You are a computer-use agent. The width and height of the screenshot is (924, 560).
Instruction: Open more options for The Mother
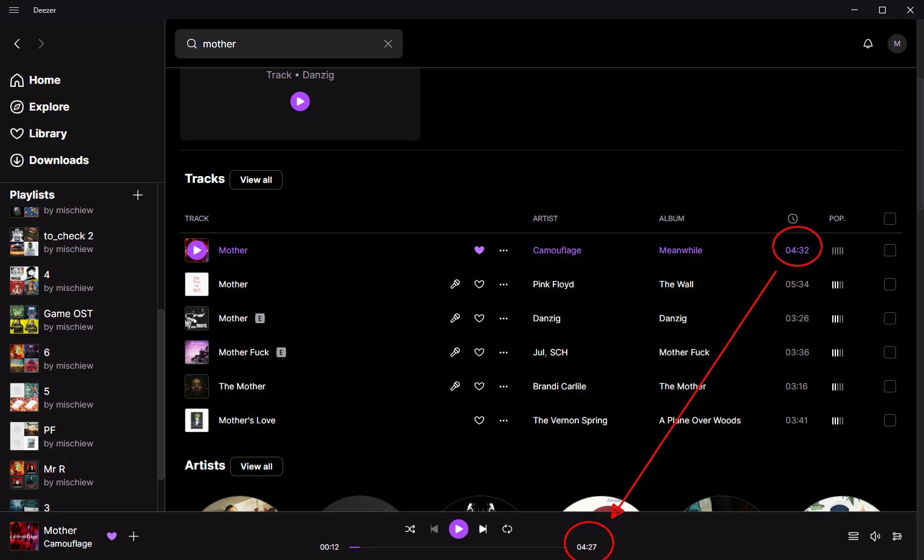(x=504, y=386)
